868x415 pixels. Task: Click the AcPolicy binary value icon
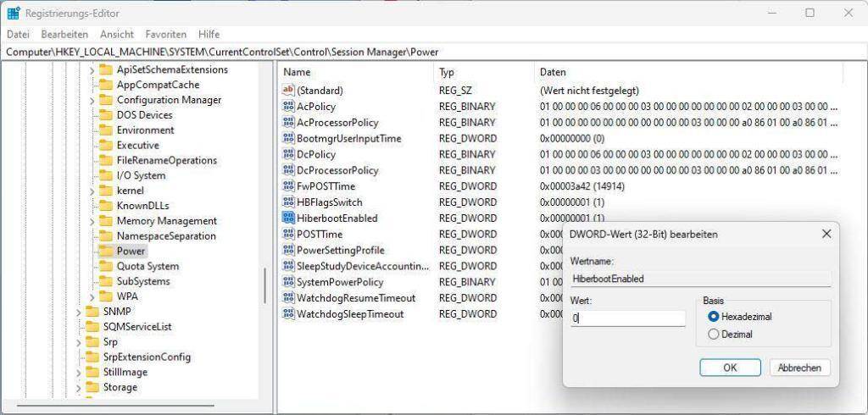point(288,106)
